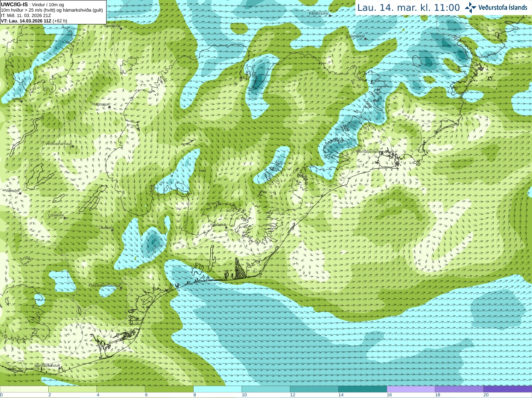
Task: Click the legend value 4
Action: 98,395
